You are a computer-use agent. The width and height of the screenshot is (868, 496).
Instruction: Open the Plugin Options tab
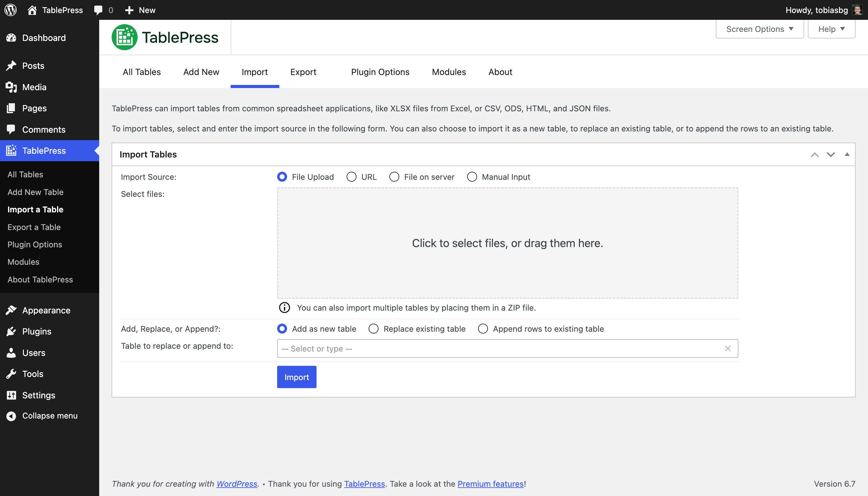point(380,72)
